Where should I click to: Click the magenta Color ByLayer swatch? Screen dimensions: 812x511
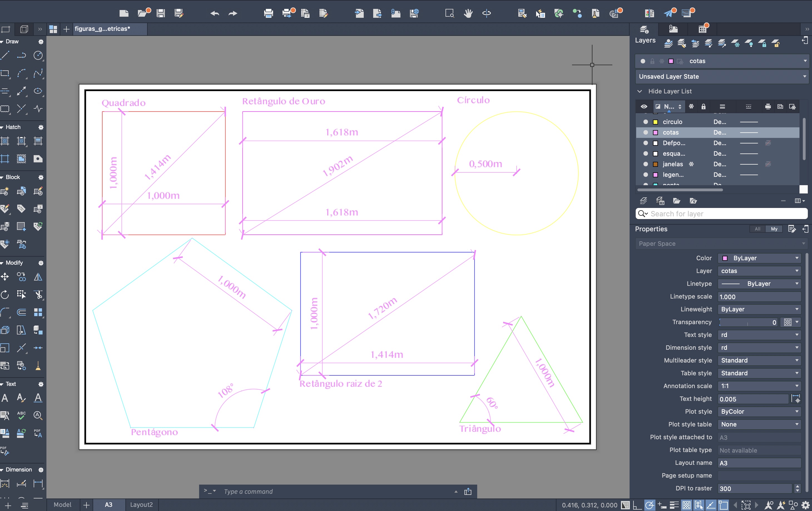click(725, 258)
